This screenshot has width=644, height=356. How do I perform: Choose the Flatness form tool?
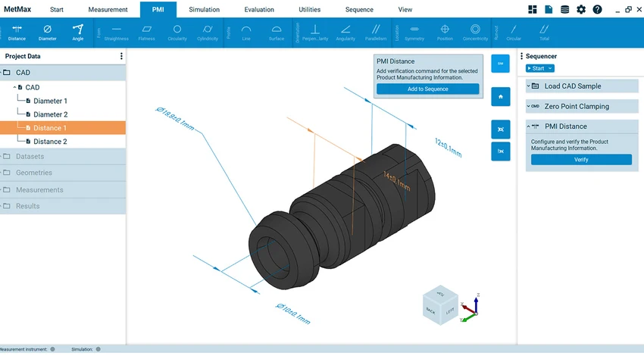(x=147, y=33)
